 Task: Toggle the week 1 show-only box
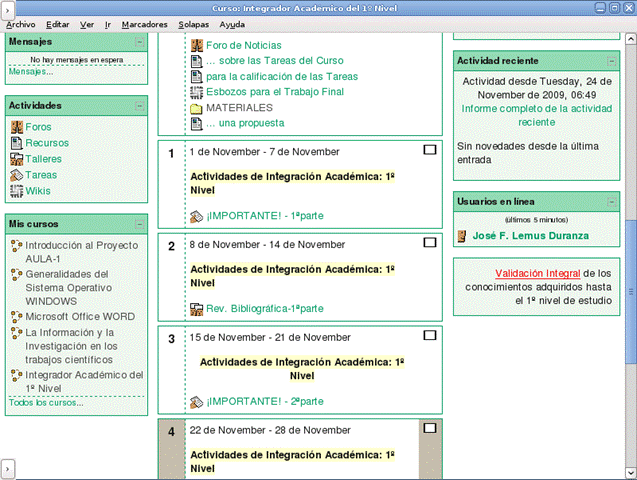[x=430, y=150]
